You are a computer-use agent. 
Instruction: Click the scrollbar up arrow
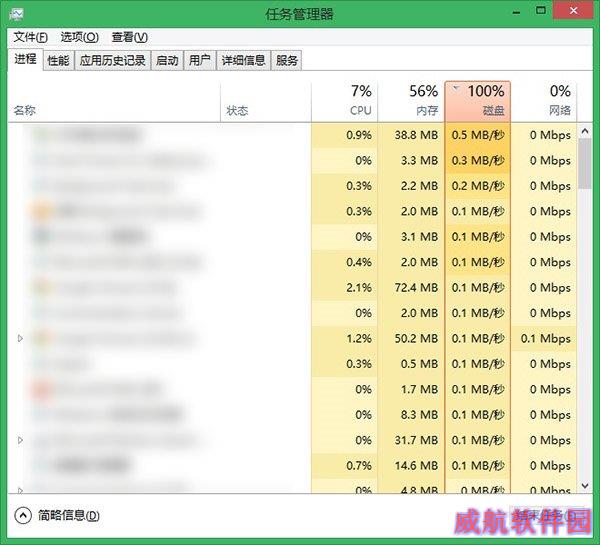585,131
